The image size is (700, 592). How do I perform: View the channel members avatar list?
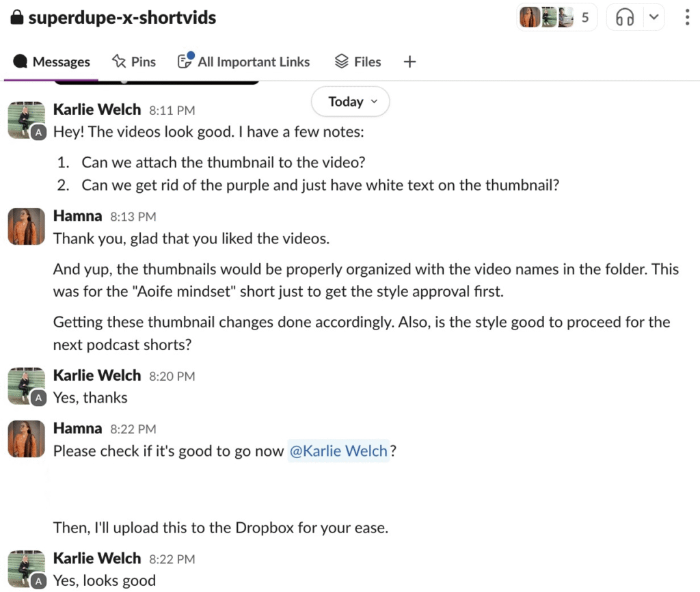(x=555, y=18)
